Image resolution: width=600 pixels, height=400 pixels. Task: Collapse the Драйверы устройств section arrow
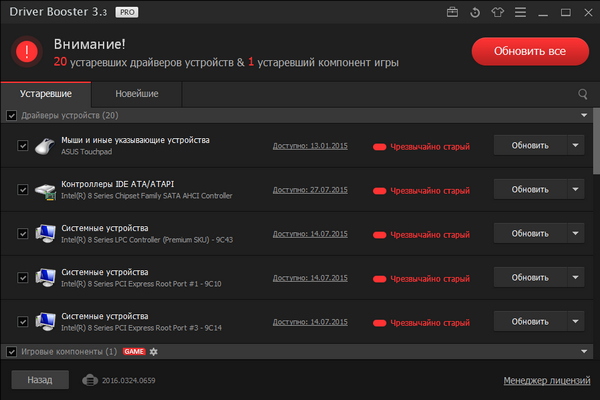(583, 116)
